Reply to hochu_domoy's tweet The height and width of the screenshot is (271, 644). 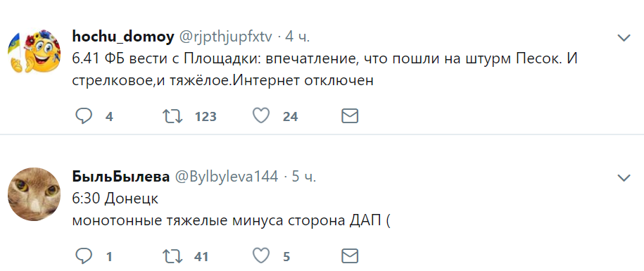point(84,117)
